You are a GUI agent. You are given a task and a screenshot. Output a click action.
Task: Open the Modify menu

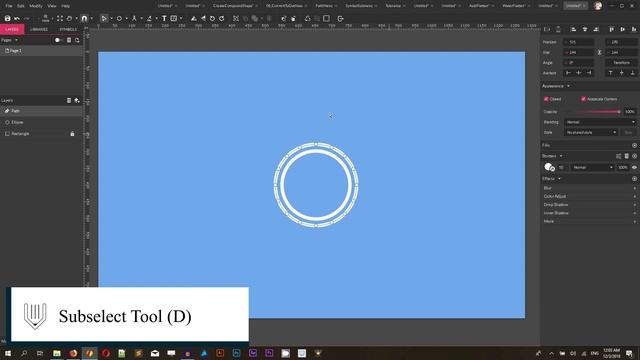pyautogui.click(x=36, y=6)
